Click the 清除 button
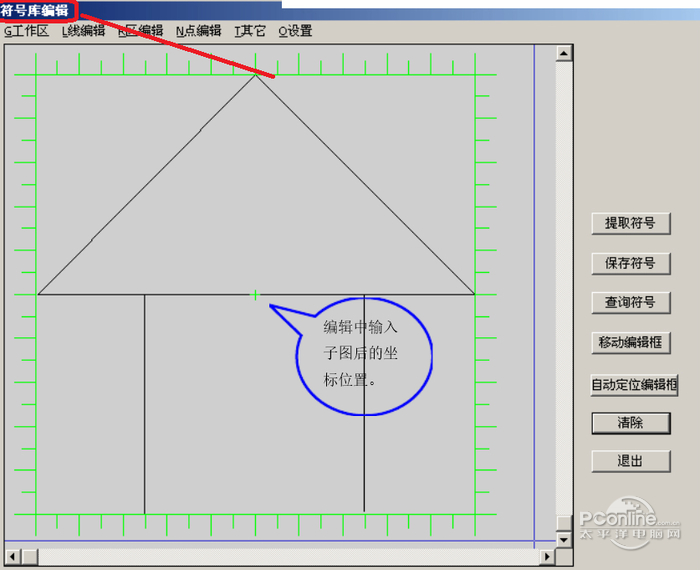This screenshot has height=570, width=700. [x=630, y=423]
